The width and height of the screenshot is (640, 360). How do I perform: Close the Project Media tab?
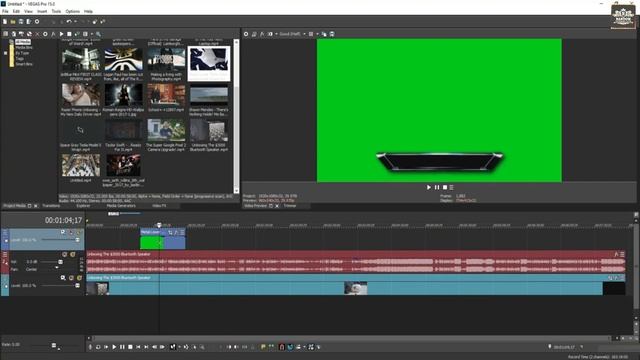point(36,206)
